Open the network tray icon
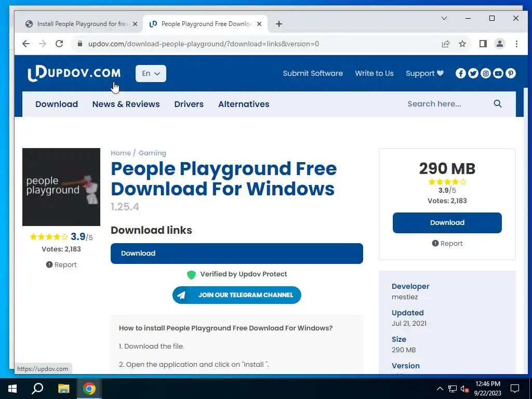Image resolution: width=532 pixels, height=399 pixels. [453, 389]
